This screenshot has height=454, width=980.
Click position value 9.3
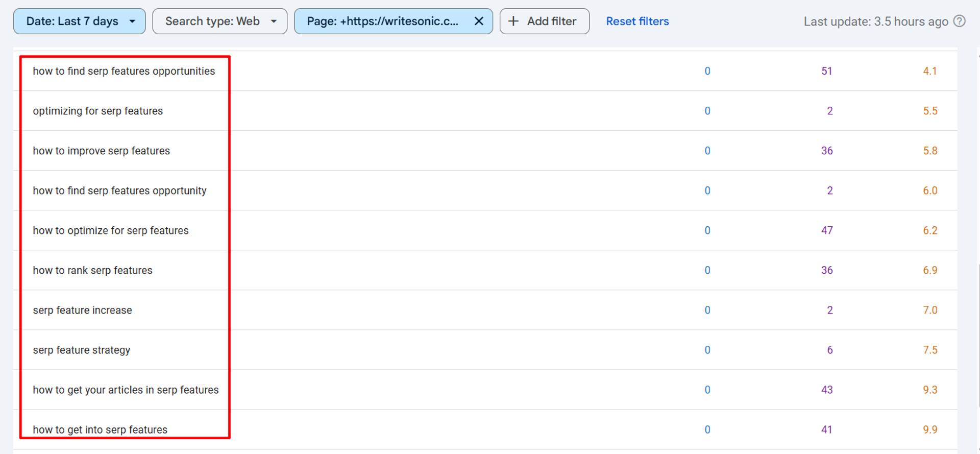tap(930, 390)
